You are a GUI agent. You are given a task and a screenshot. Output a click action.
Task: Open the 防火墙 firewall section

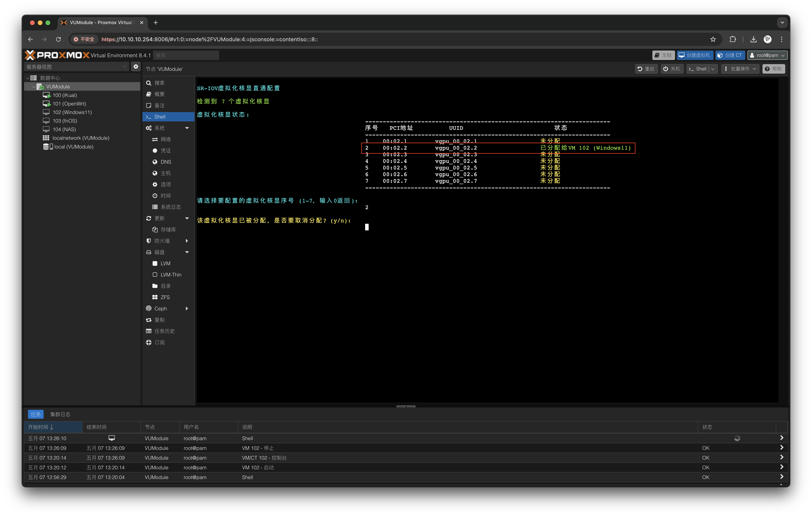(162, 241)
